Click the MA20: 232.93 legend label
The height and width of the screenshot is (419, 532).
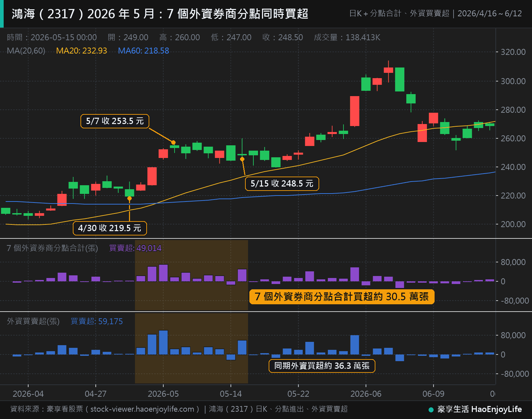[81, 51]
